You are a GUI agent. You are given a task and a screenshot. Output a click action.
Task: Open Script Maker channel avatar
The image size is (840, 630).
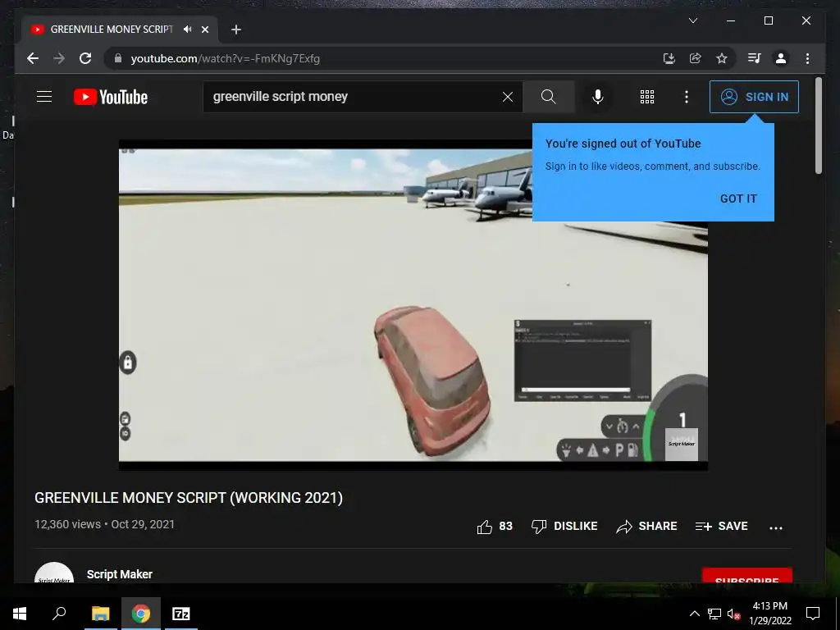(54, 573)
